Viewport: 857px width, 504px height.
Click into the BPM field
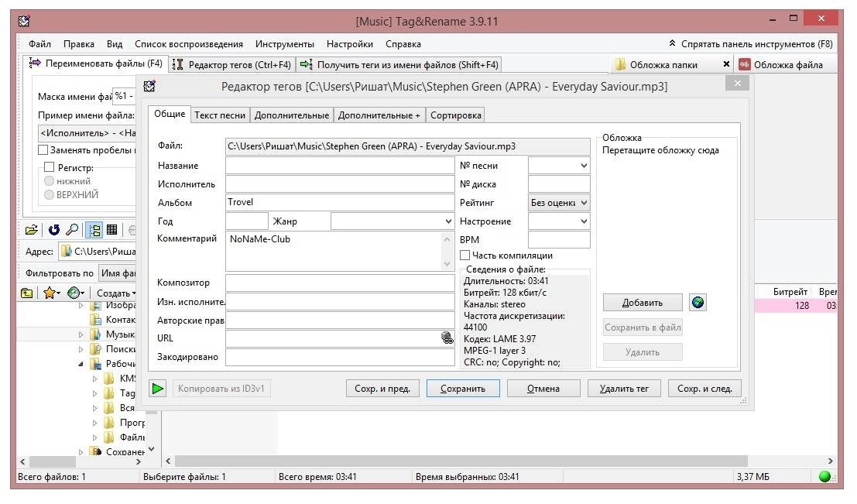point(559,239)
